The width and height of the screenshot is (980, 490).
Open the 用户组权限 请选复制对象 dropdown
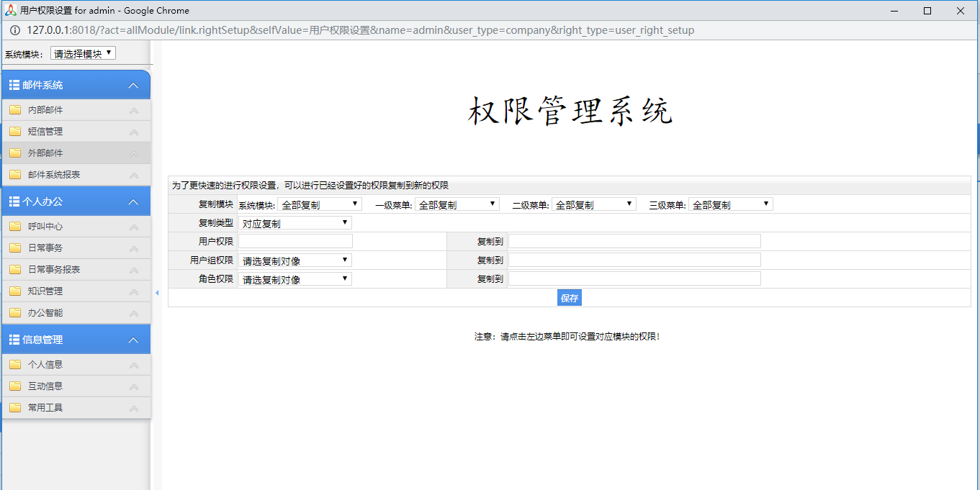[295, 260]
